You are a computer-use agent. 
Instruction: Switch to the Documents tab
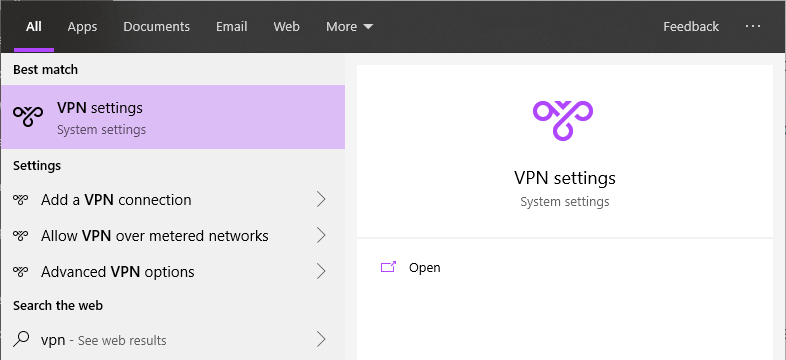(156, 27)
